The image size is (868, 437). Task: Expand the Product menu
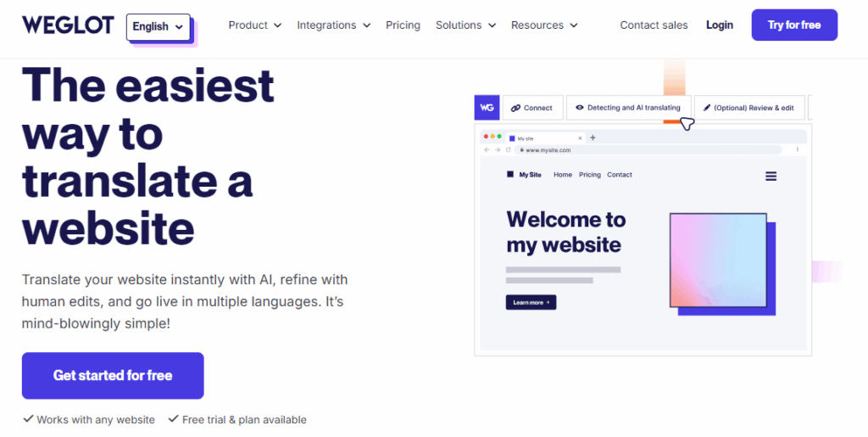(x=255, y=25)
